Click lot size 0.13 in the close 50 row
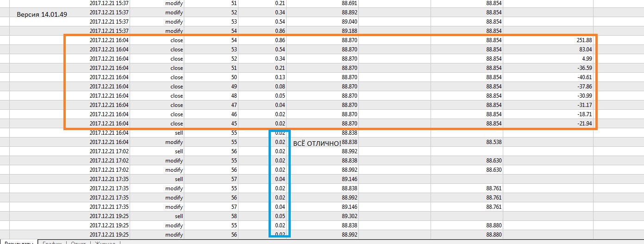Screen dimensions: 644x244 click(x=279, y=77)
